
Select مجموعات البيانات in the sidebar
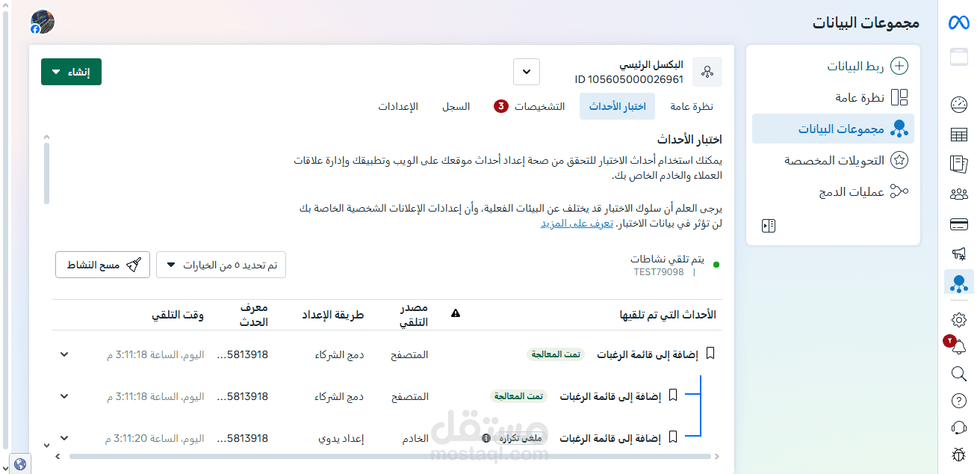833,129
